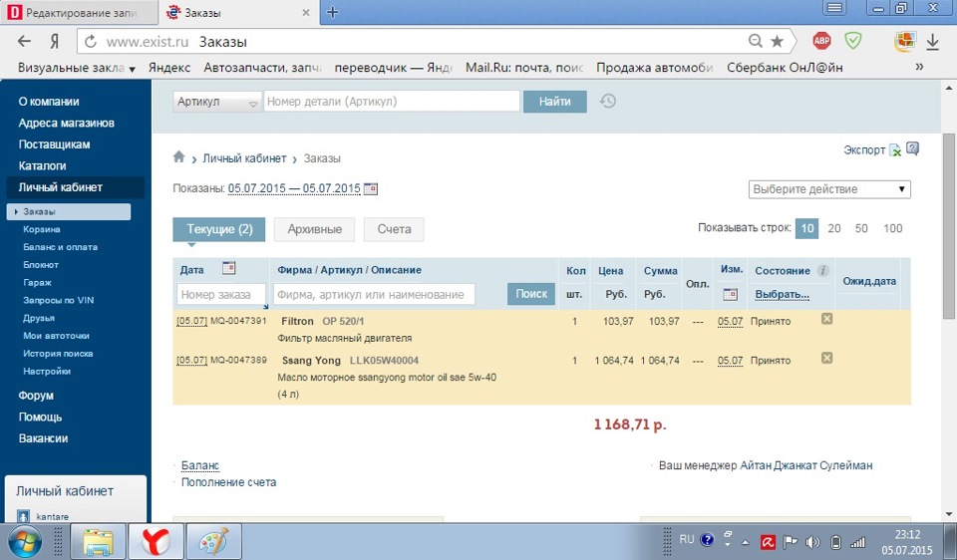Click the Номер заказа filter field
This screenshot has width=957, height=560.
coord(221,295)
